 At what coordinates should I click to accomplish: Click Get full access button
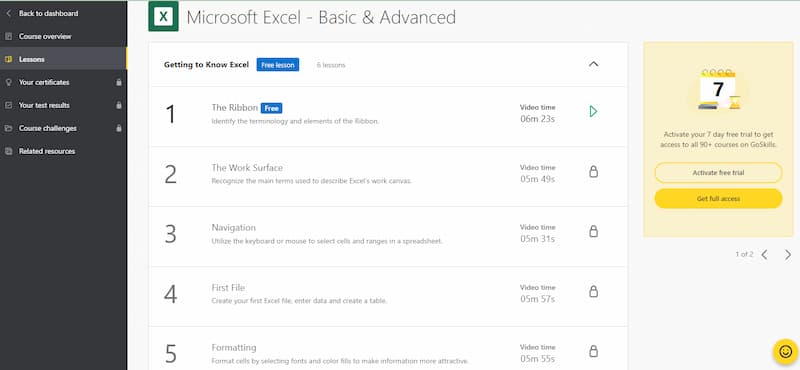click(x=718, y=199)
